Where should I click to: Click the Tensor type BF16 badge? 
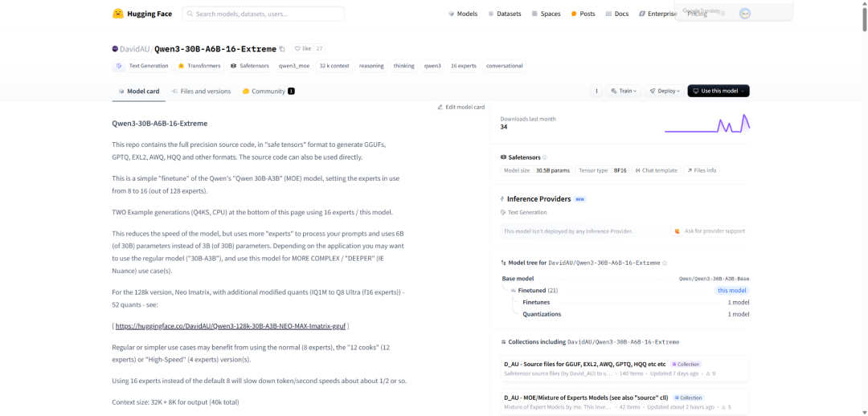pyautogui.click(x=602, y=170)
